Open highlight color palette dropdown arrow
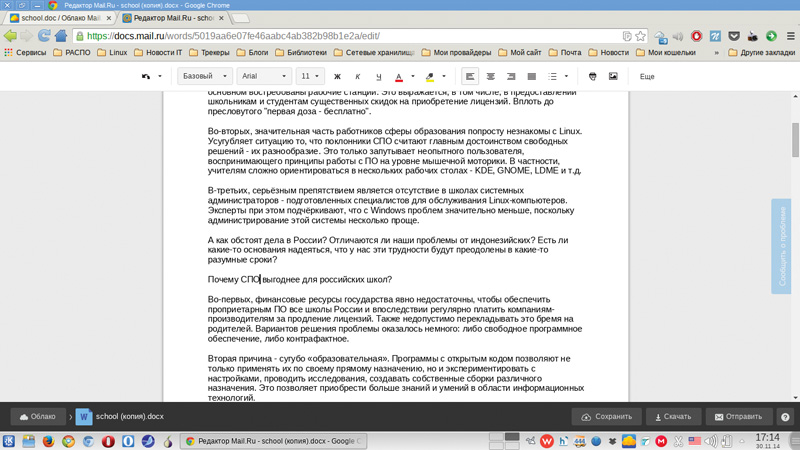Screen dimensions: 800x450 (444, 77)
